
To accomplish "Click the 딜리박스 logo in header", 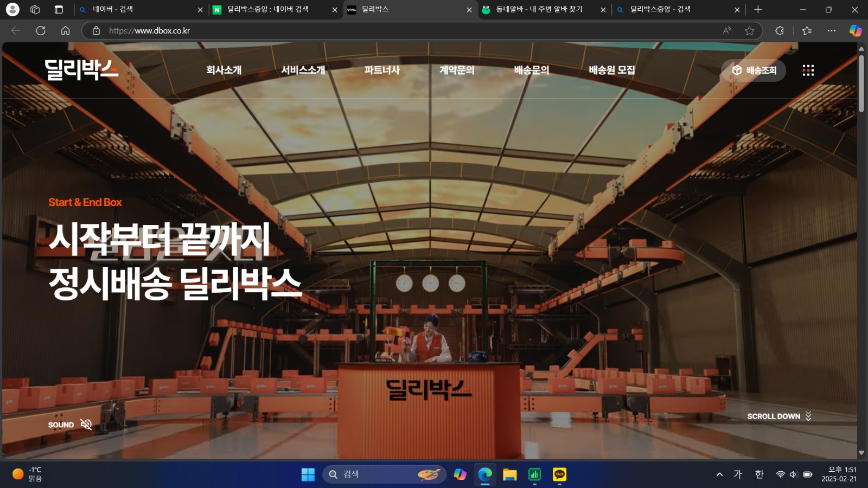I will pyautogui.click(x=82, y=70).
